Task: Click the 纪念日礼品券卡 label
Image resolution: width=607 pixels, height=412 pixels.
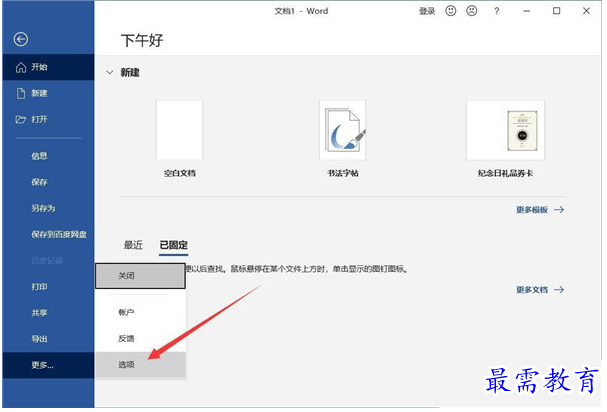Action: (505, 173)
